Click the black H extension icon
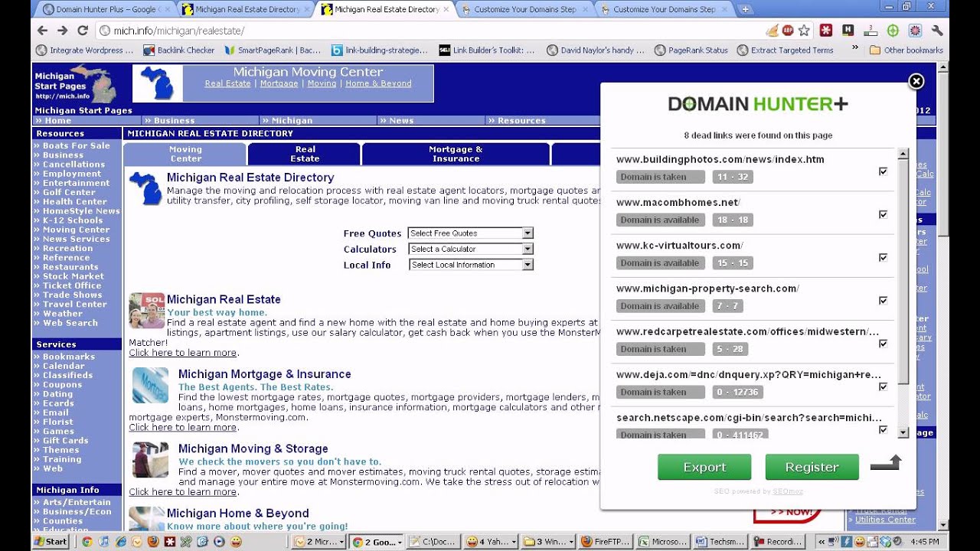The image size is (980, 551). point(848,31)
